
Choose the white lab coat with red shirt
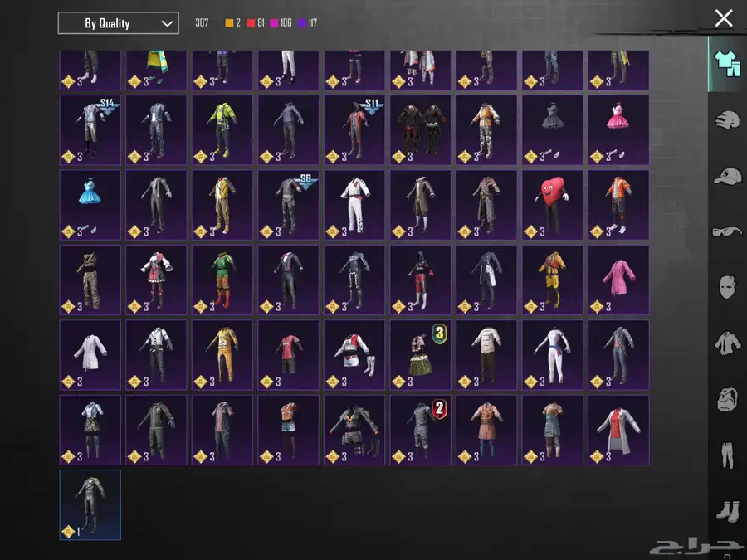[x=618, y=430]
